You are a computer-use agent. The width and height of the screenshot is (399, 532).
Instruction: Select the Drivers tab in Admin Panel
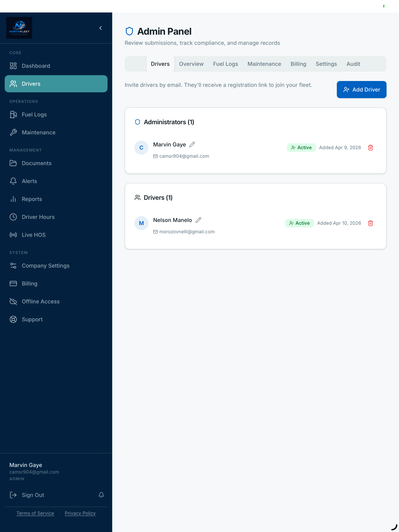click(x=160, y=64)
